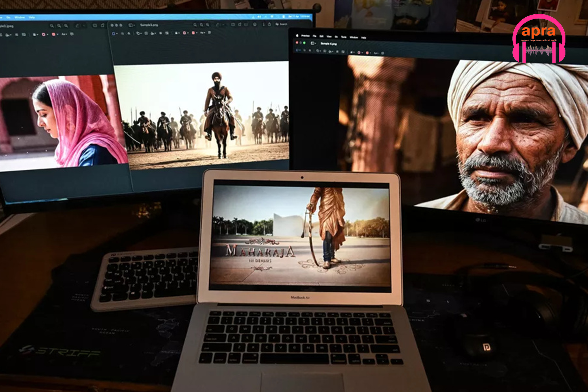
Task: Open border color swatch in Sample3.png toolbar
Action: (185, 33)
